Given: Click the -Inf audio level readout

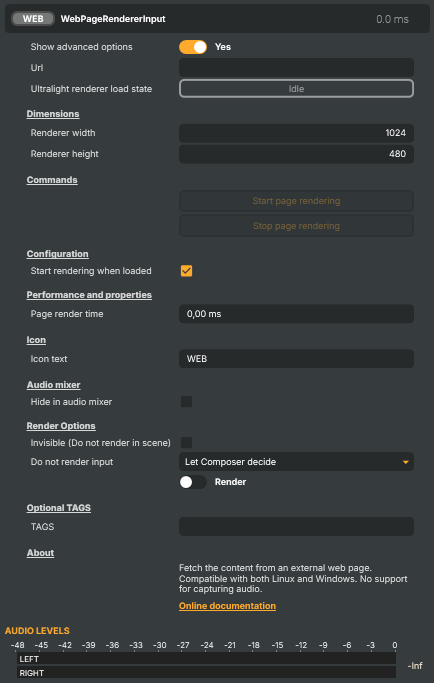Looking at the screenshot, I should pyautogui.click(x=415, y=666).
